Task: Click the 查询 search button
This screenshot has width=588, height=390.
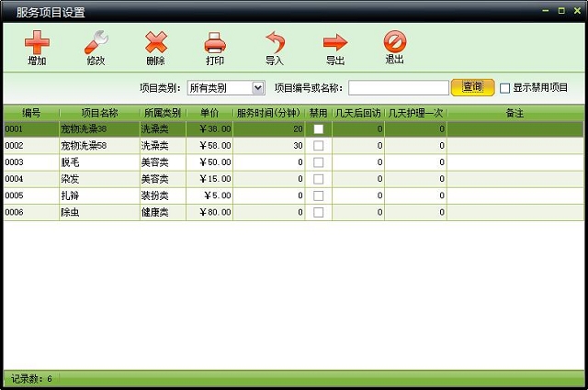Action: pyautogui.click(x=472, y=87)
